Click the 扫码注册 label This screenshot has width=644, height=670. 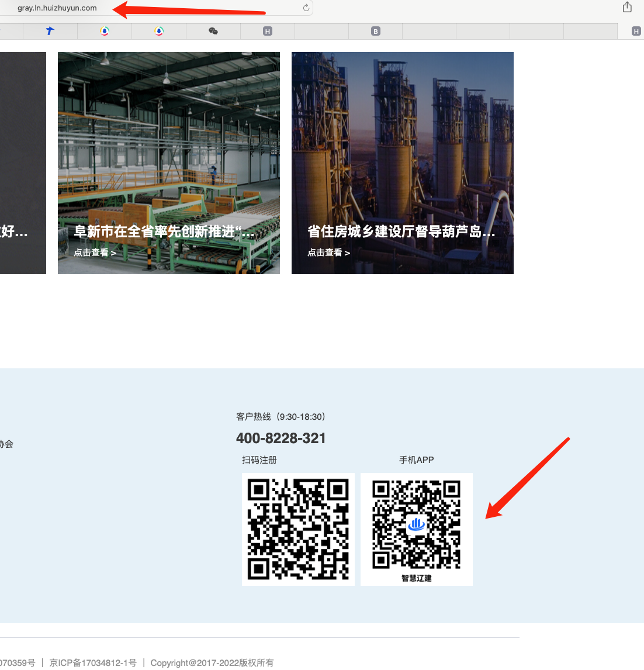pyautogui.click(x=259, y=460)
